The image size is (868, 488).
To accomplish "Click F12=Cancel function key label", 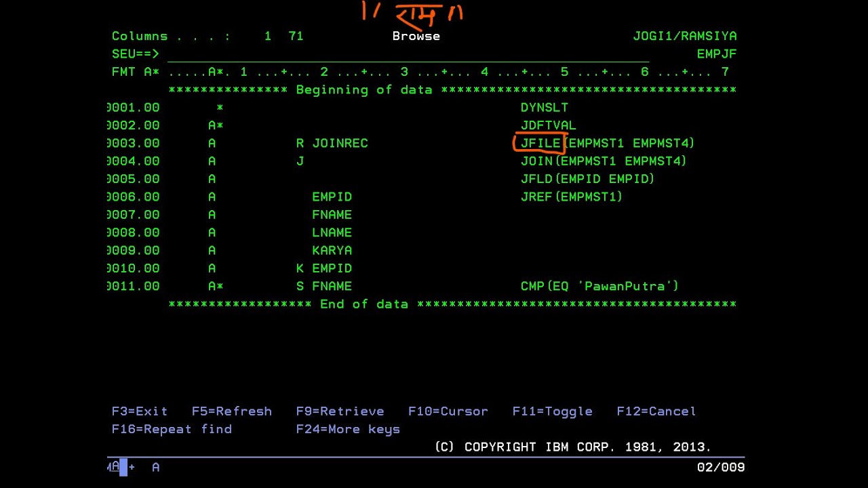I will click(x=656, y=411).
